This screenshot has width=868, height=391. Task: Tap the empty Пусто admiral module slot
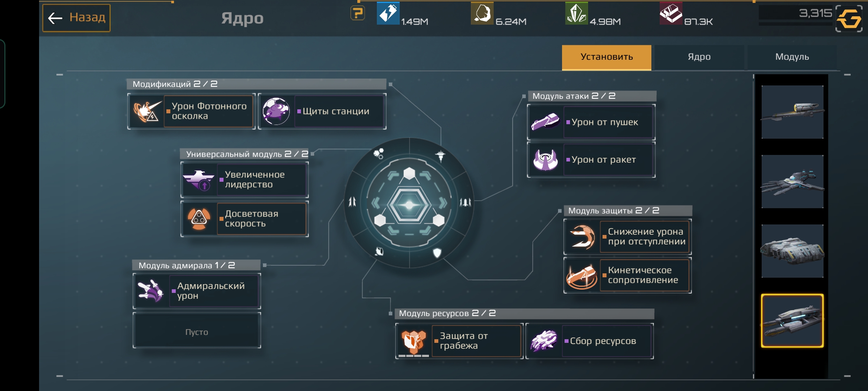point(197,331)
